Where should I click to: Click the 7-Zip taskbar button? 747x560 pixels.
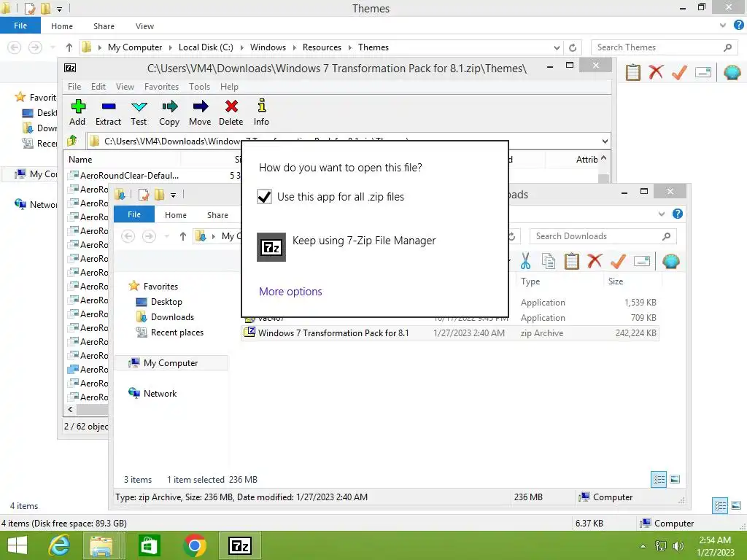click(x=239, y=545)
